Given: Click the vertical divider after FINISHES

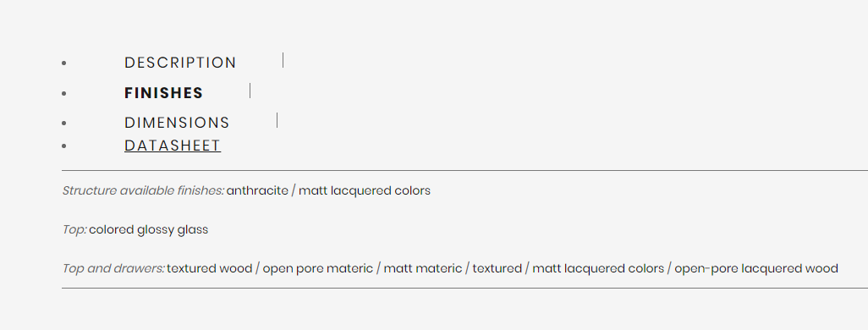Looking at the screenshot, I should 250,91.
